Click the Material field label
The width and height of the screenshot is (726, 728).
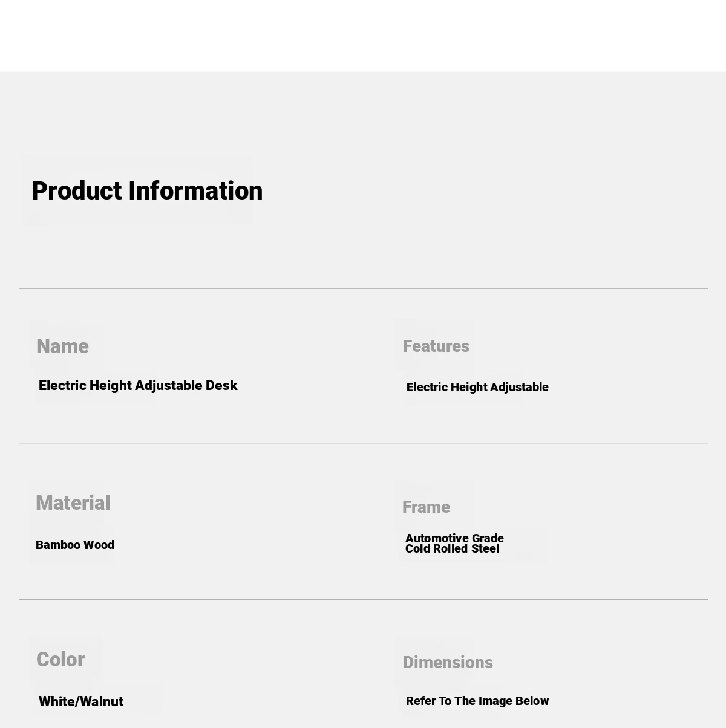[73, 503]
